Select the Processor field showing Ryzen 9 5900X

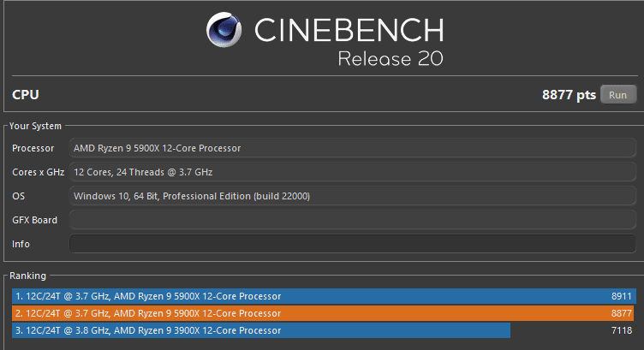[352, 148]
